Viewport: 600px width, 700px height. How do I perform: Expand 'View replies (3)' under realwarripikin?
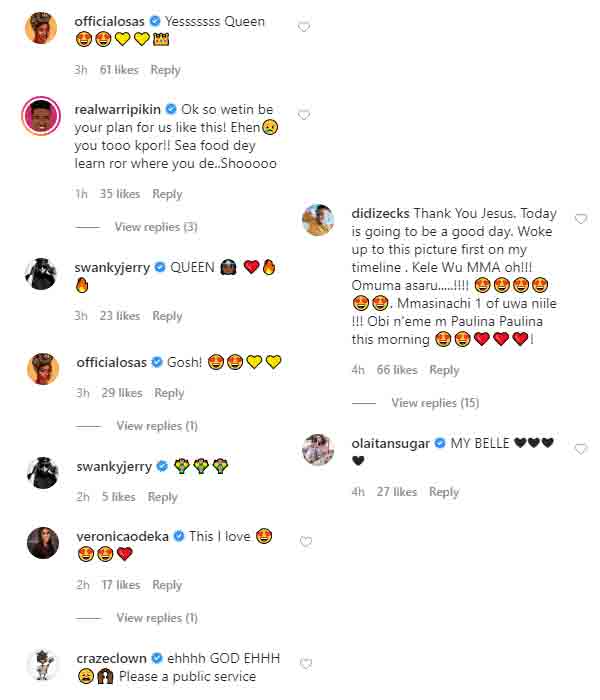tap(156, 227)
